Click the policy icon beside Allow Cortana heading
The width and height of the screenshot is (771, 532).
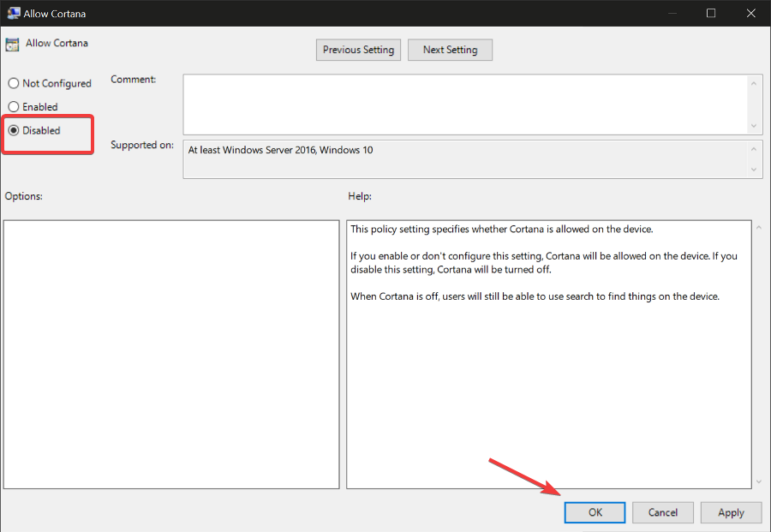[12, 45]
